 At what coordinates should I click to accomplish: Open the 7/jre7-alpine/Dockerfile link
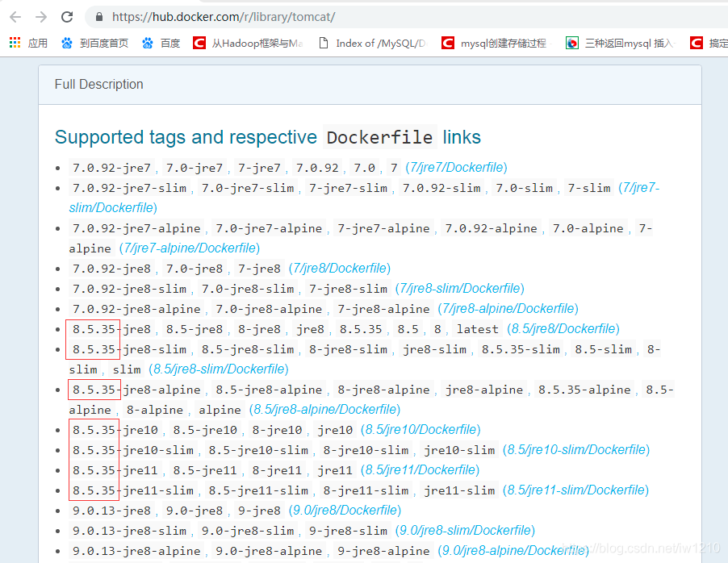click(190, 248)
